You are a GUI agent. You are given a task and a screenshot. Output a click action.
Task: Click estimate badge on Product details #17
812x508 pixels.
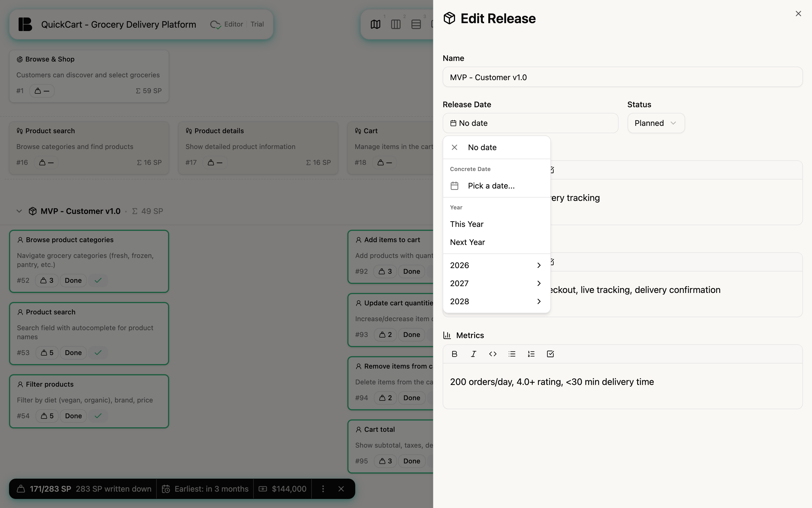[215, 163]
